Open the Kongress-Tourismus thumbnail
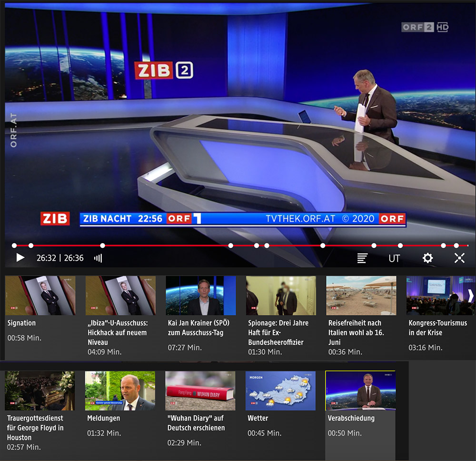 [441, 295]
